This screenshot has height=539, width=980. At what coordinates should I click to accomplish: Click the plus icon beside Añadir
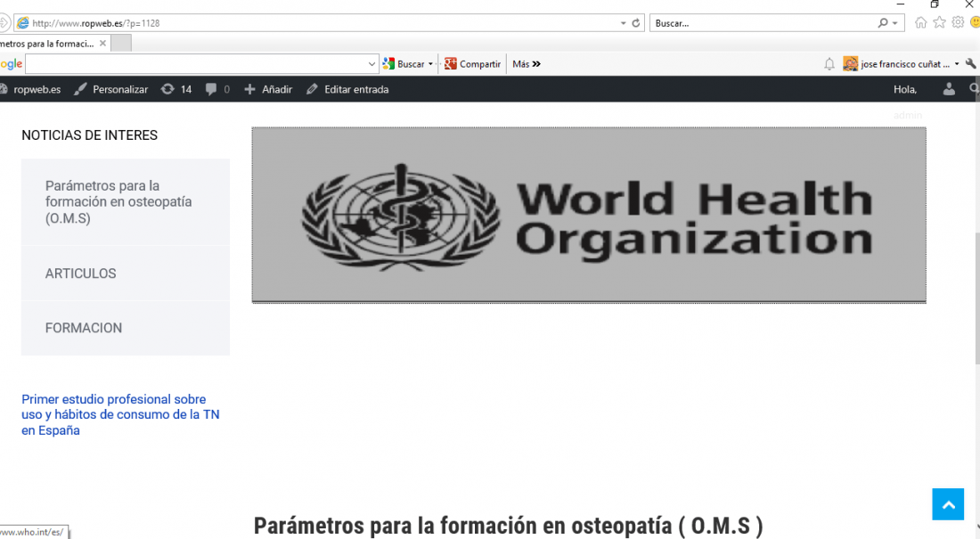click(x=250, y=89)
